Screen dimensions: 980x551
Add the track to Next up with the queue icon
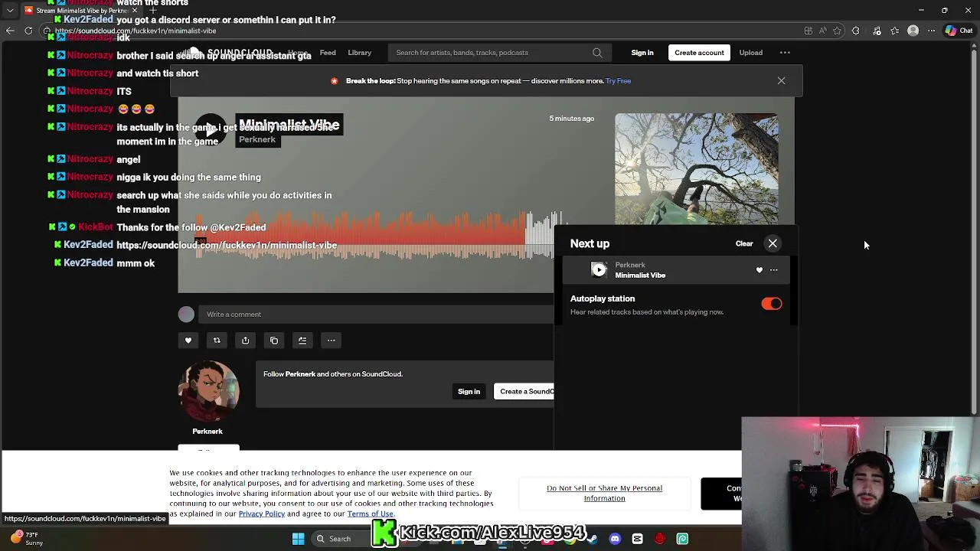point(302,341)
